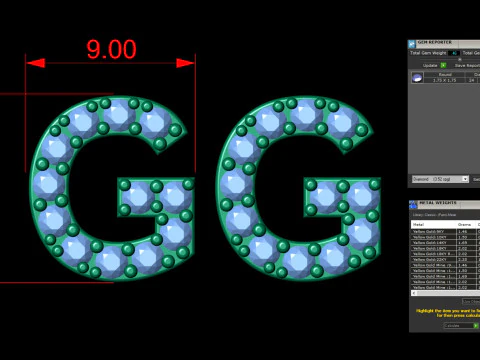Image resolution: width=480 pixels, height=360 pixels.
Task: Click the Grams column header
Action: coord(466,224)
